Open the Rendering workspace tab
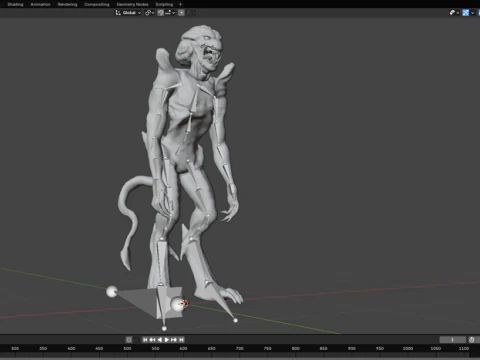Screen dimensions: 480x360 point(67,4)
